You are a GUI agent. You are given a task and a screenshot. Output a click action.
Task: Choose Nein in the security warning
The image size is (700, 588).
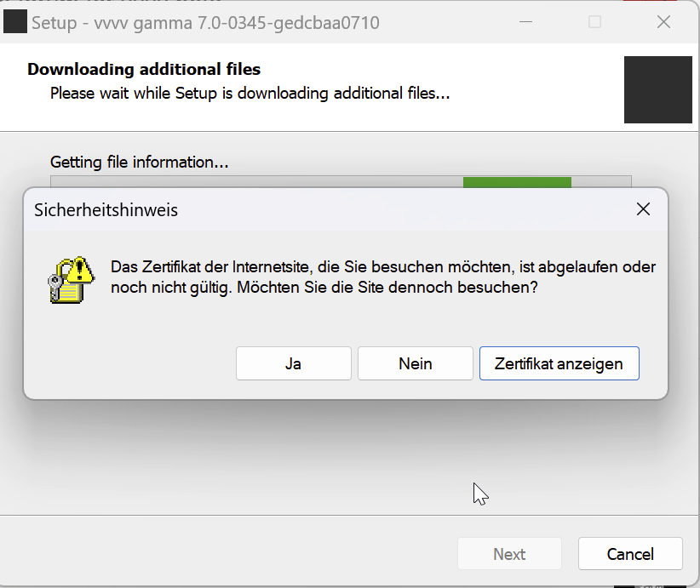click(x=416, y=363)
